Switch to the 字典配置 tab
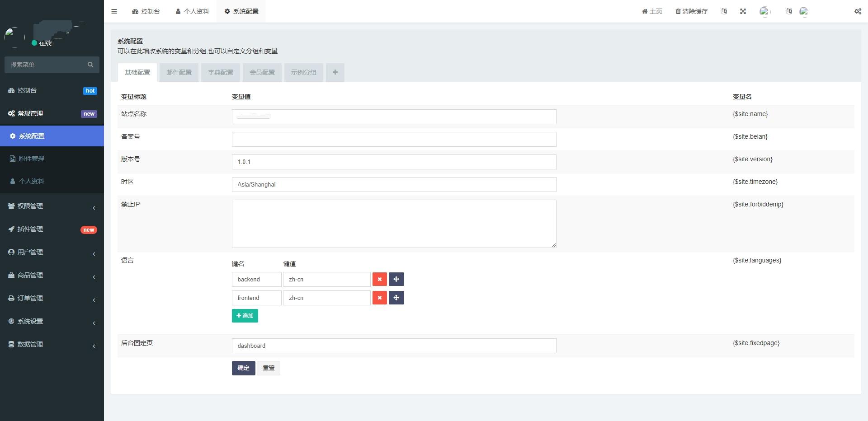Image resolution: width=868 pixels, height=421 pixels. pyautogui.click(x=221, y=72)
